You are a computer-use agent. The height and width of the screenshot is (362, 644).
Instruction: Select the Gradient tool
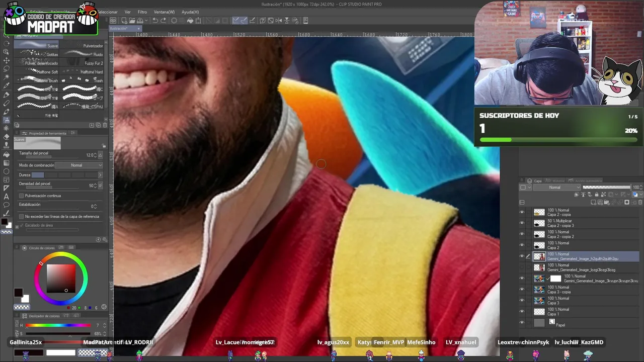click(x=6, y=163)
